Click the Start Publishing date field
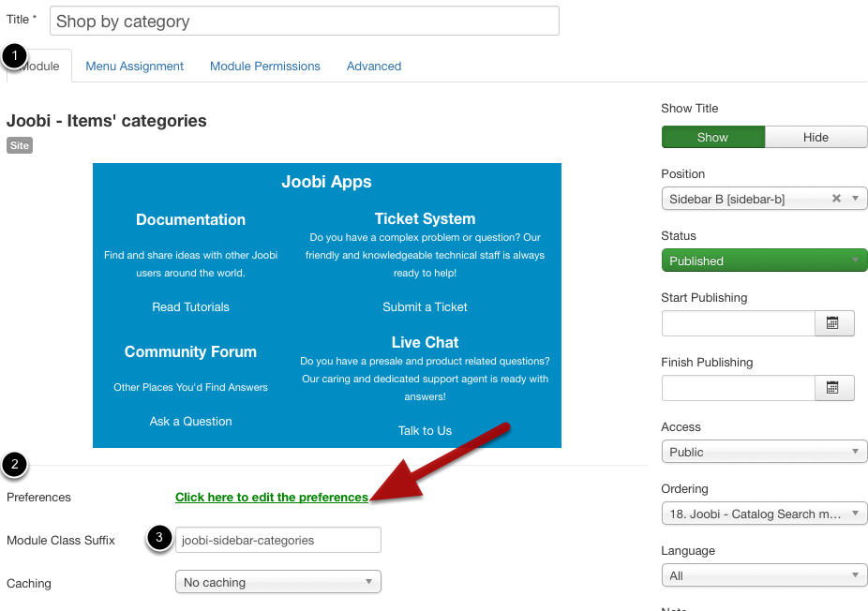The height and width of the screenshot is (611, 868). (739, 323)
